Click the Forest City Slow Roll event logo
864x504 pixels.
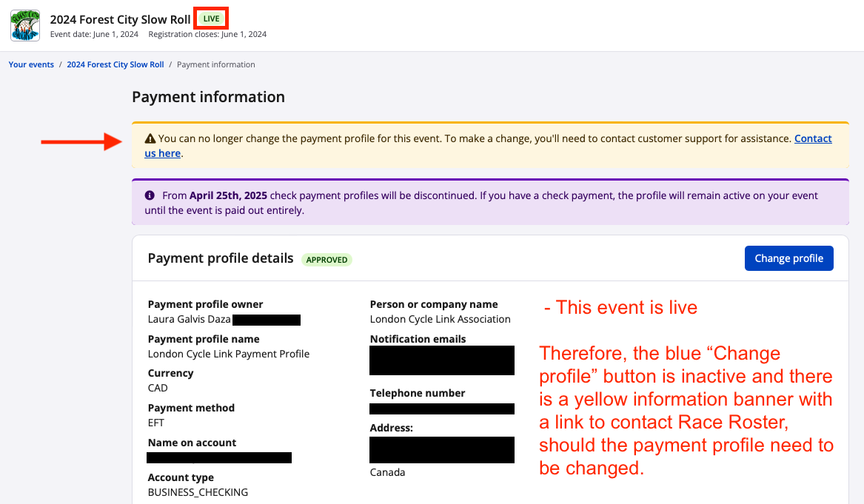[x=25, y=26]
